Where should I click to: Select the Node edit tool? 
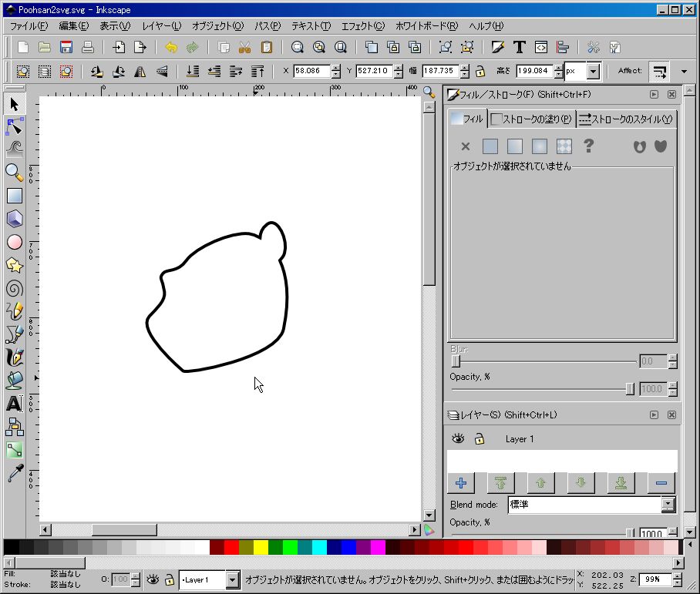pos(15,126)
